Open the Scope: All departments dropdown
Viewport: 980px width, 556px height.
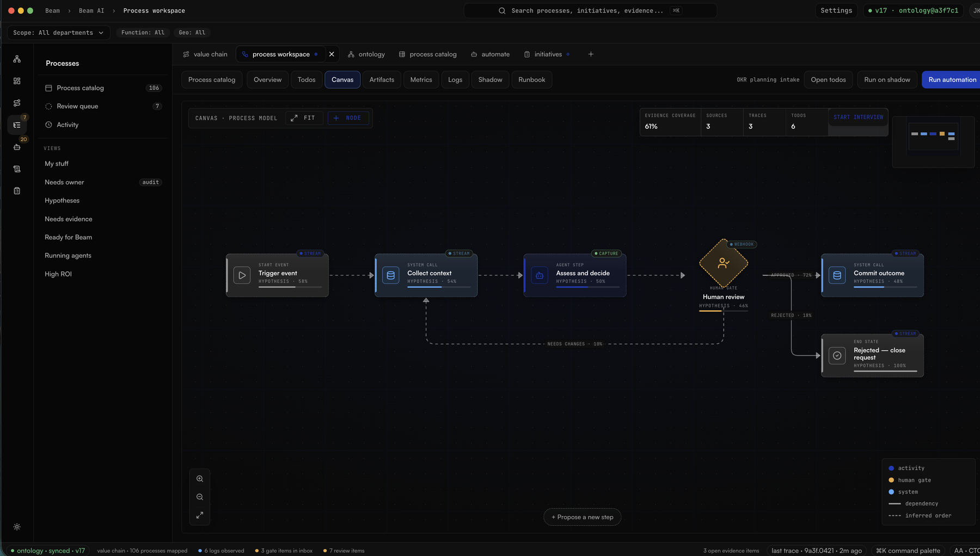(58, 33)
